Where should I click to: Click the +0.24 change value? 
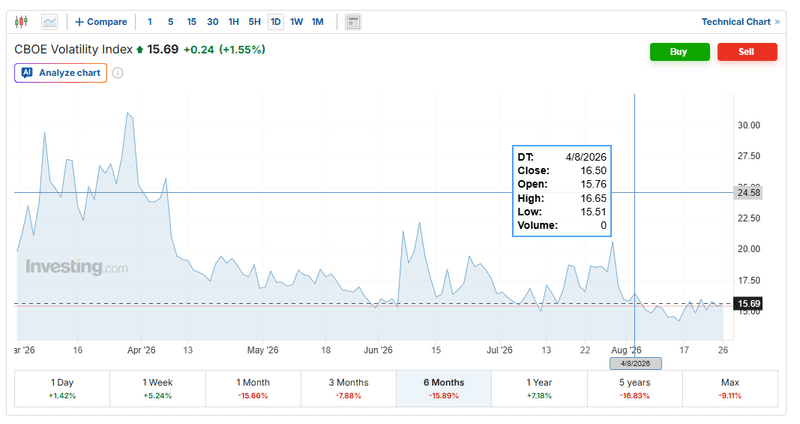(x=198, y=49)
